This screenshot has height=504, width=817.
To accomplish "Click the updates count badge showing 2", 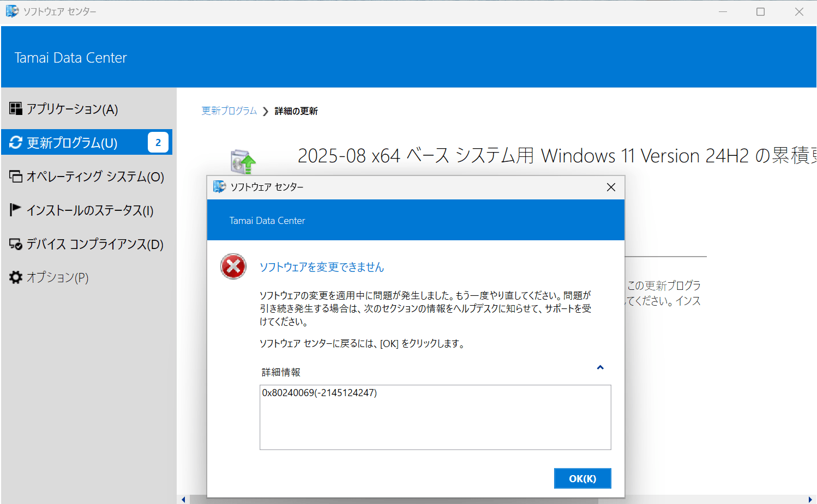I will pyautogui.click(x=158, y=142).
